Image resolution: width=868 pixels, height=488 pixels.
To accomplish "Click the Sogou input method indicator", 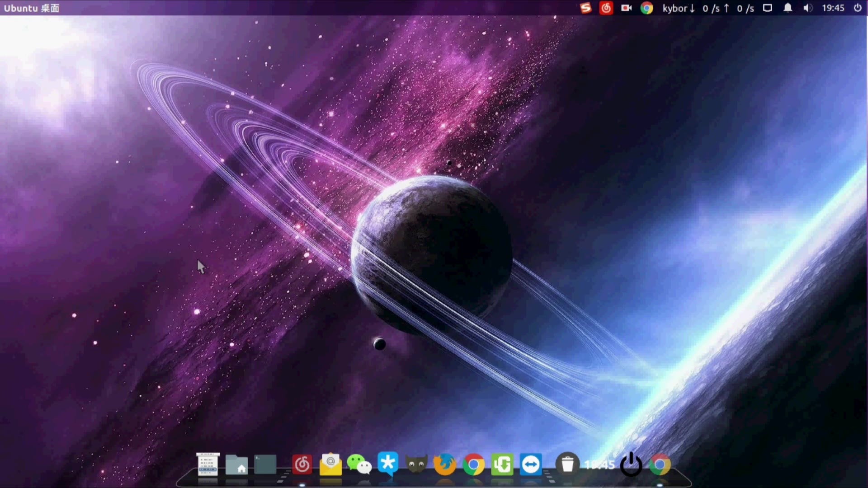I will (586, 8).
